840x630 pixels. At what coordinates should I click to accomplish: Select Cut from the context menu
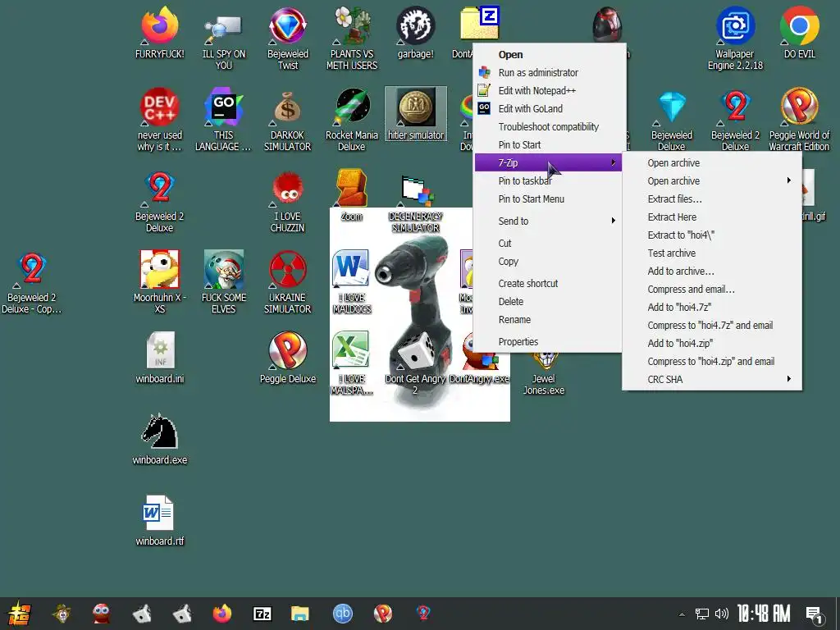pos(548,243)
